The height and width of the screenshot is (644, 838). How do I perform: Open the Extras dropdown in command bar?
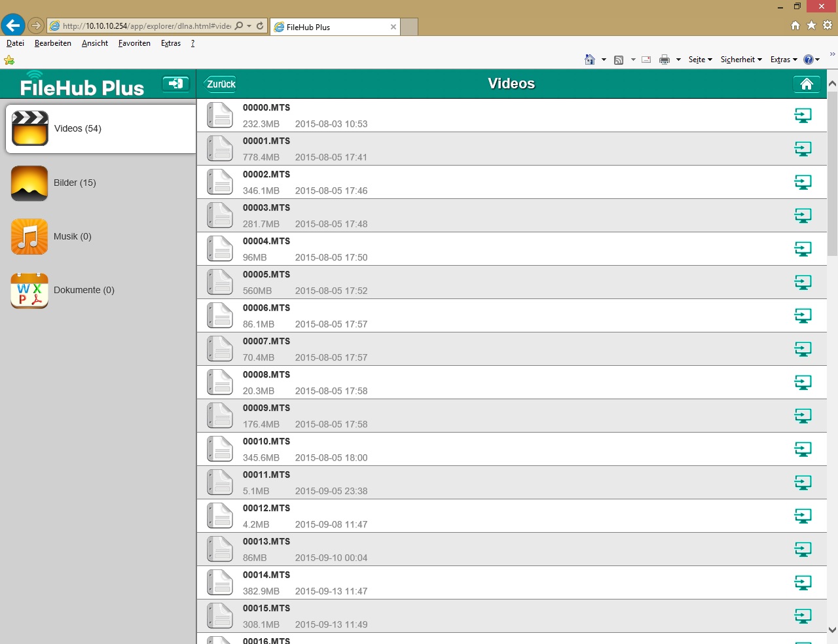(784, 60)
